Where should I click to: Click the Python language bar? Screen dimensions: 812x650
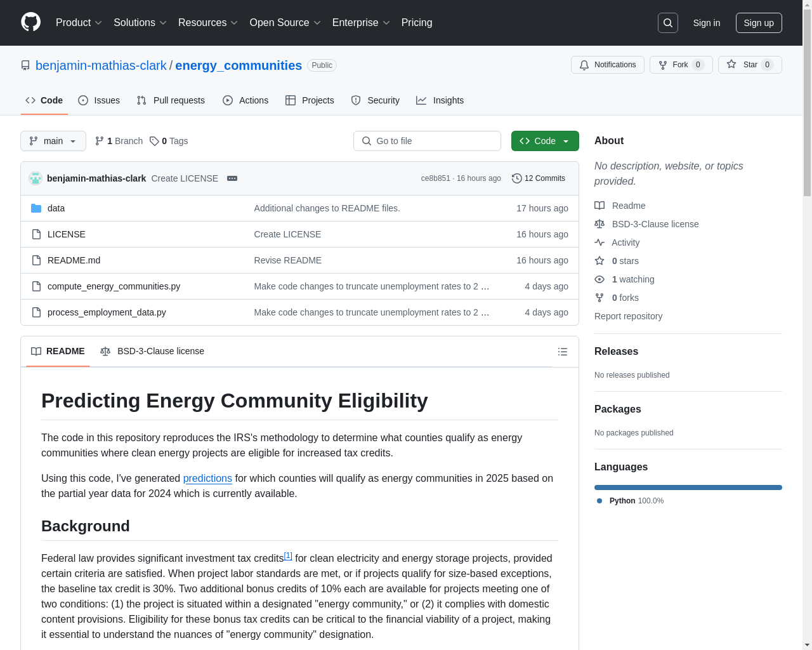click(x=688, y=487)
